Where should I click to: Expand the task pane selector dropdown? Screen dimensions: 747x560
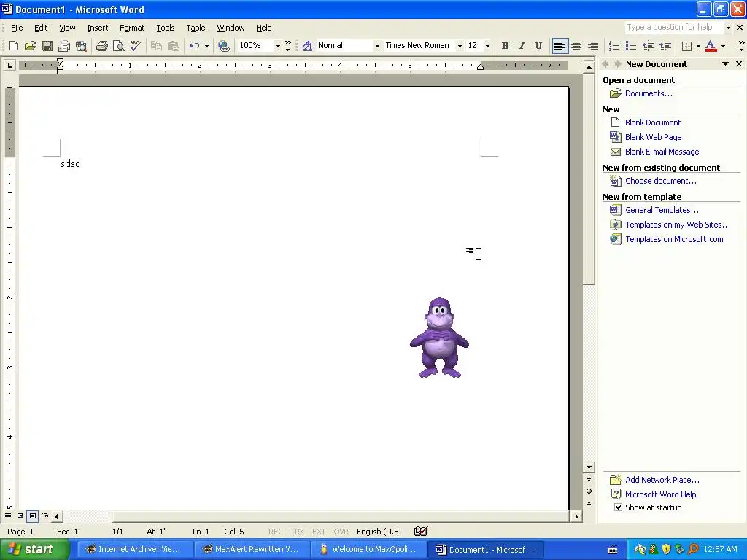[x=725, y=64]
